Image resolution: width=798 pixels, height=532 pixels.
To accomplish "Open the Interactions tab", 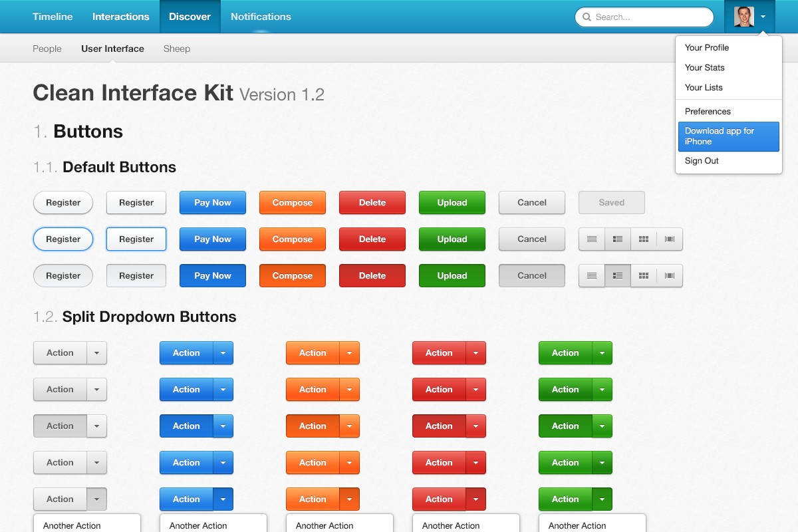I will point(121,17).
